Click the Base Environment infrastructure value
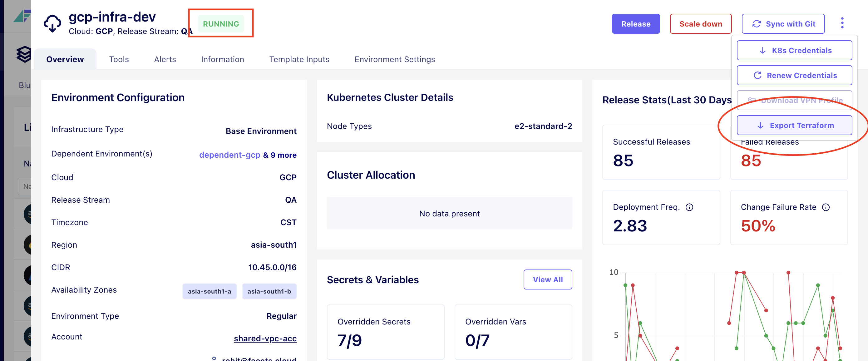The height and width of the screenshot is (361, 868). click(x=261, y=131)
